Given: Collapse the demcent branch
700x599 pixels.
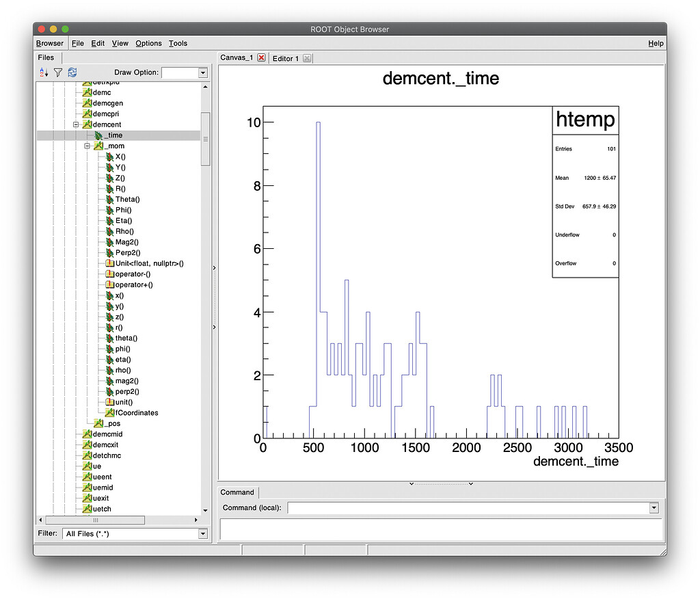Looking at the screenshot, I should [76, 124].
